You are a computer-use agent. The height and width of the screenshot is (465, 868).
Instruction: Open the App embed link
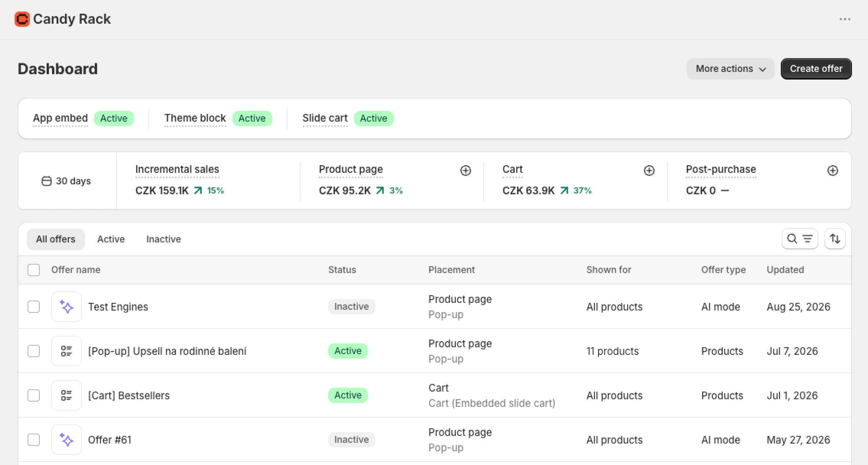click(60, 118)
